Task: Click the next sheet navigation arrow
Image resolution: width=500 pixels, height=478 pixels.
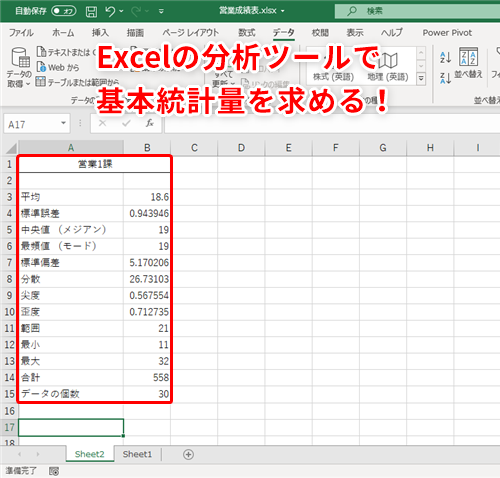Action: coord(38,454)
